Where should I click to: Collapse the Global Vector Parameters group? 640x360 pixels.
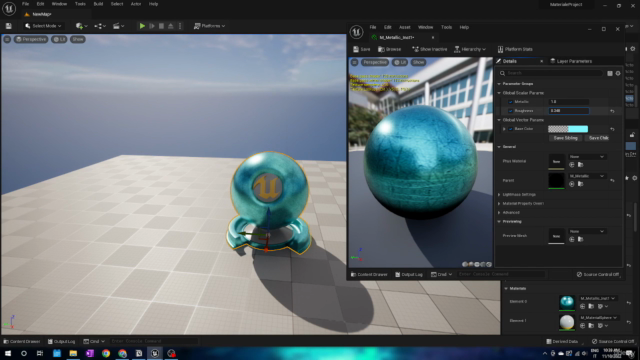pyautogui.click(x=499, y=120)
